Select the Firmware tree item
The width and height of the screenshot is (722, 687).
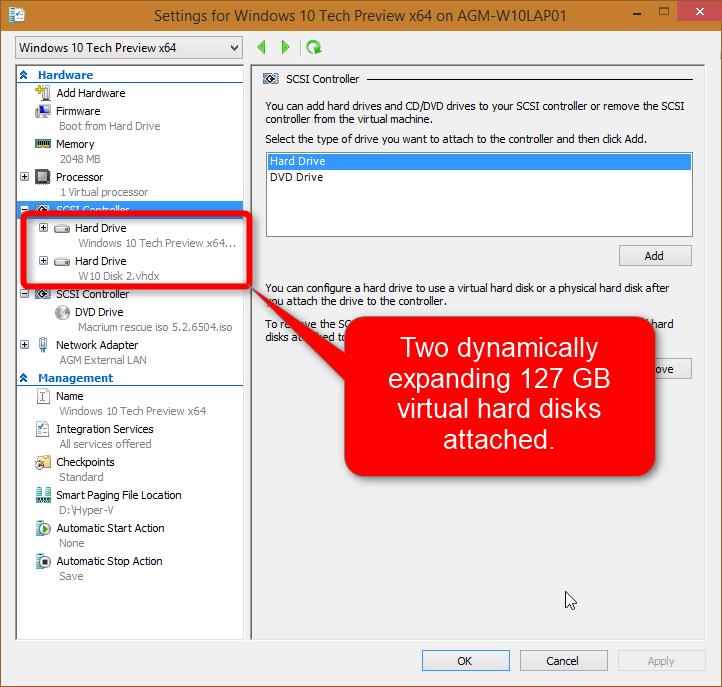(78, 111)
